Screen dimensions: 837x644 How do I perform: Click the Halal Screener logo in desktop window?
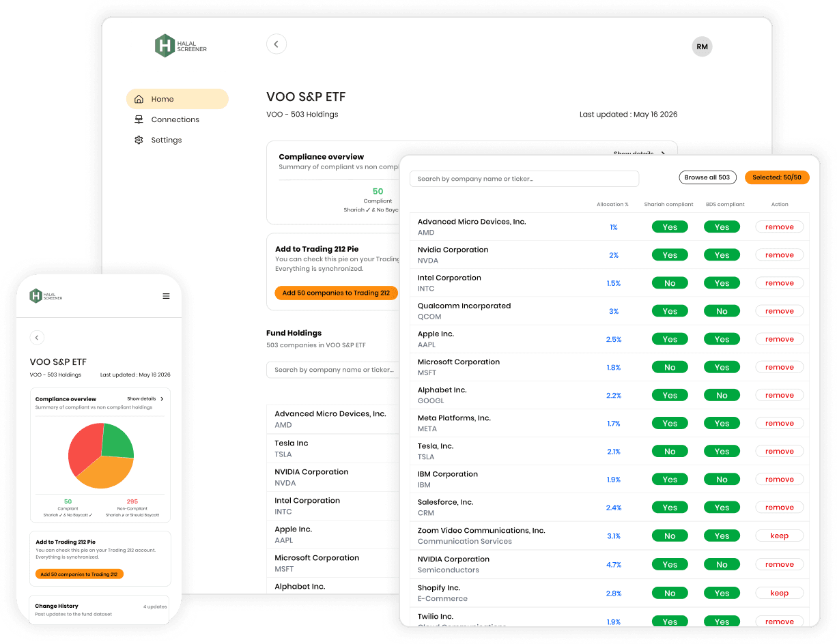[x=181, y=46]
